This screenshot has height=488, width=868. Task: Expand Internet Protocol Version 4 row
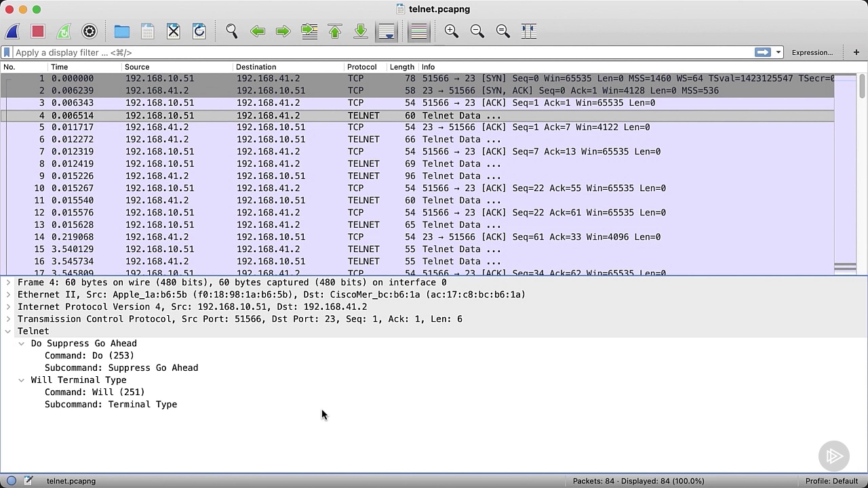point(8,307)
